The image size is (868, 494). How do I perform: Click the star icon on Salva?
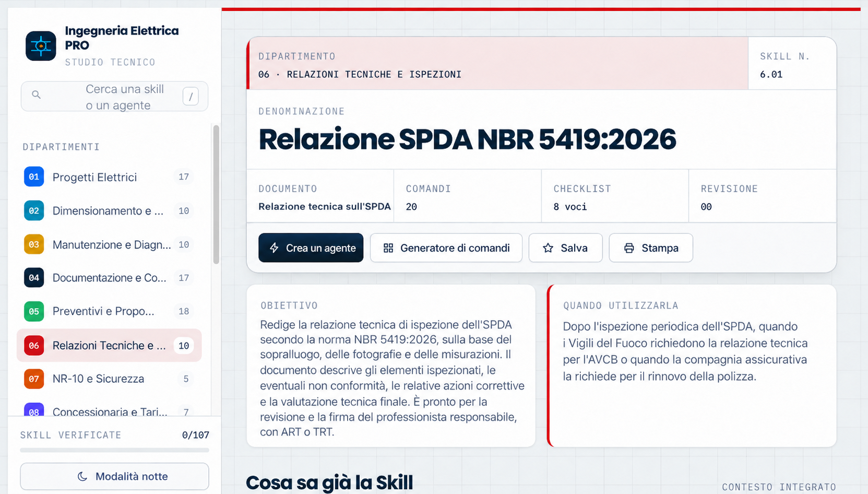pos(548,248)
